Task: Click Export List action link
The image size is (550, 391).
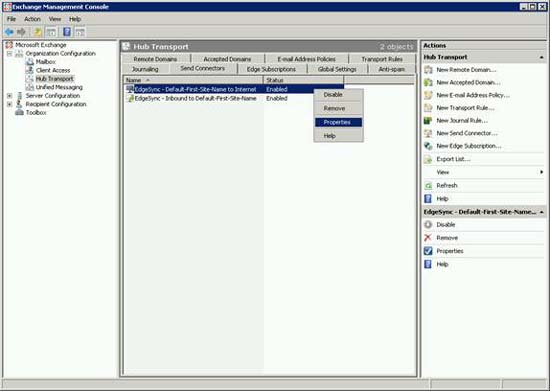Action: click(x=454, y=159)
